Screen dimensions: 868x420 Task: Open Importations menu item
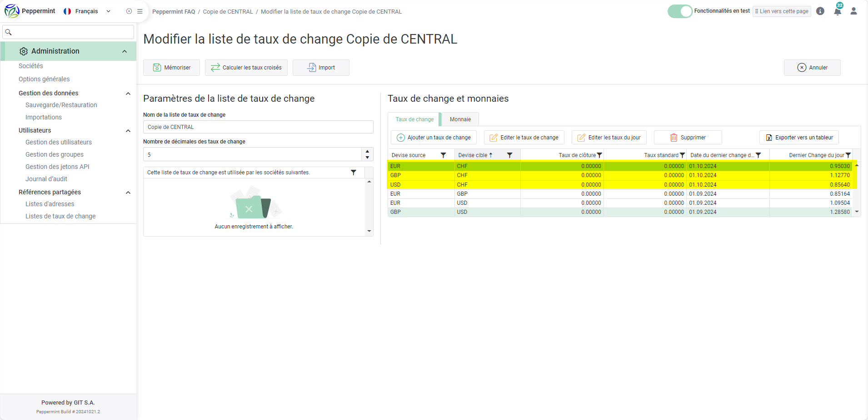pyautogui.click(x=44, y=117)
